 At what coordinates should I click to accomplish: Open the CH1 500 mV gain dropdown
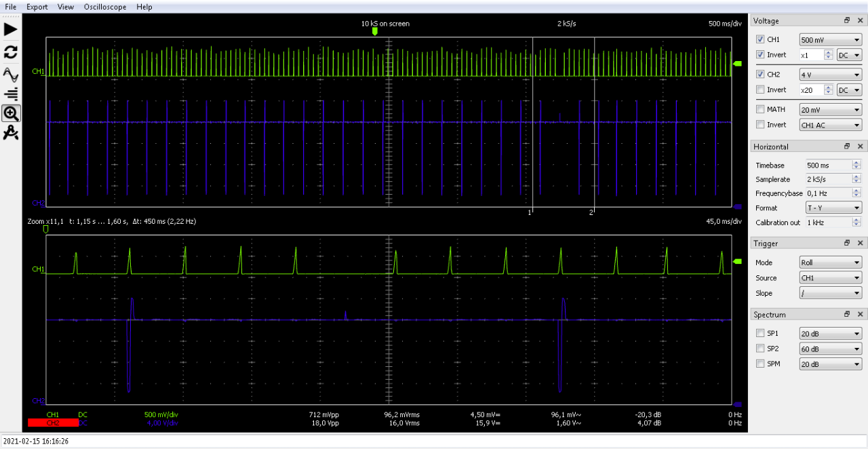pos(830,40)
